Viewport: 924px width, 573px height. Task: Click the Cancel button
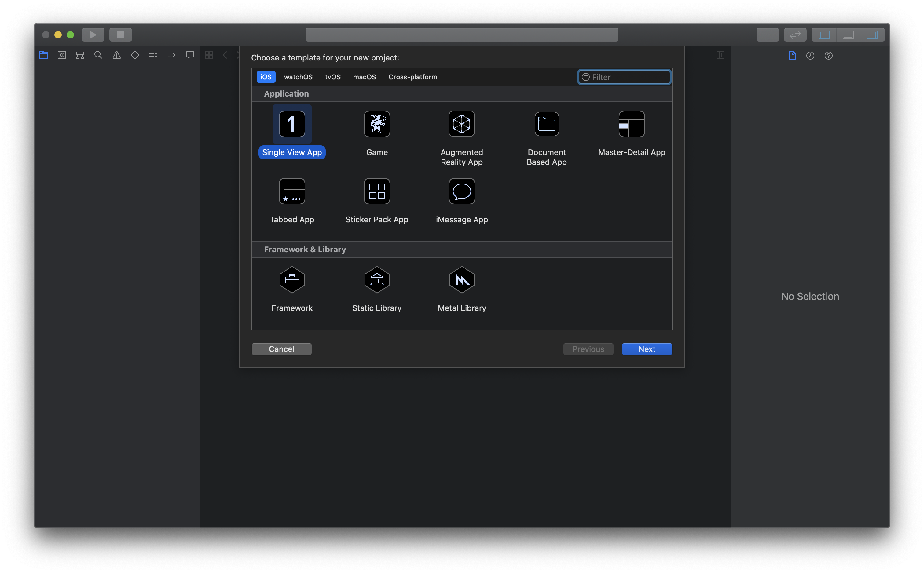tap(281, 349)
